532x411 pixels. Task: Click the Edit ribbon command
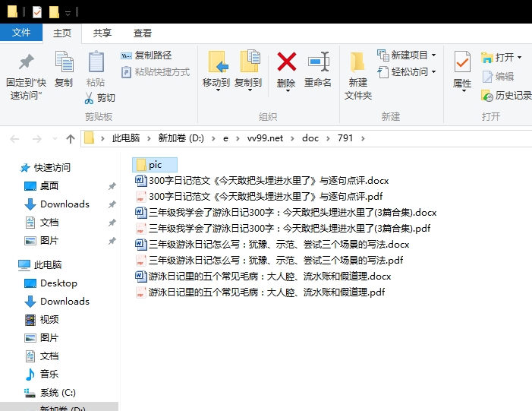click(498, 77)
